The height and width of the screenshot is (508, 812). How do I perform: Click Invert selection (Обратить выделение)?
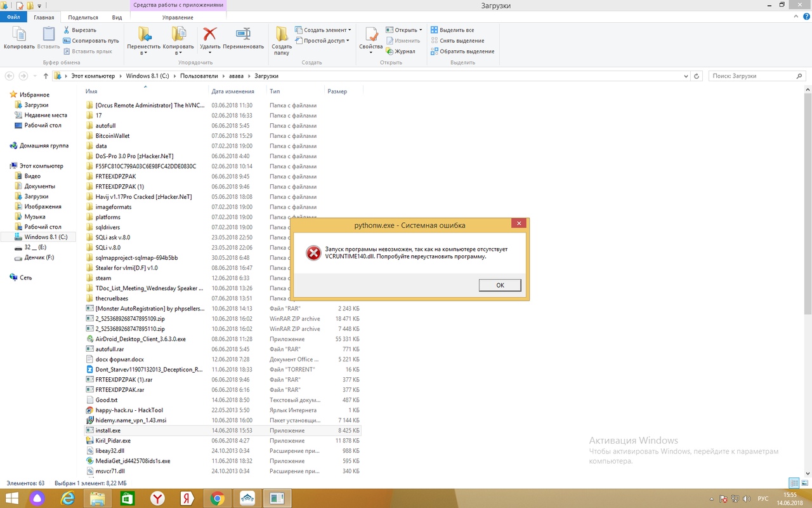tap(462, 51)
